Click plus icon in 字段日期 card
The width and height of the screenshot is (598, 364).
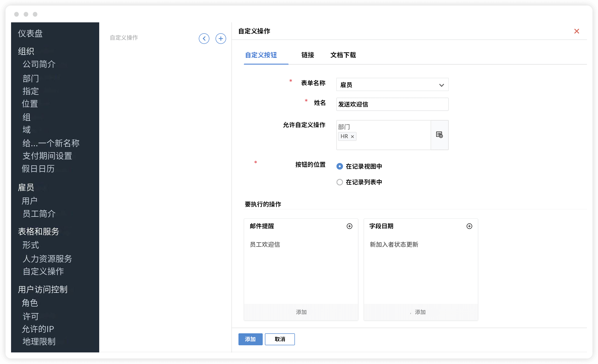(x=469, y=226)
